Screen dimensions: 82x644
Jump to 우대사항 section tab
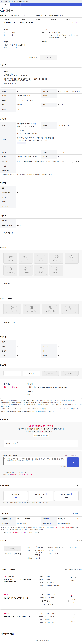[38, 20]
